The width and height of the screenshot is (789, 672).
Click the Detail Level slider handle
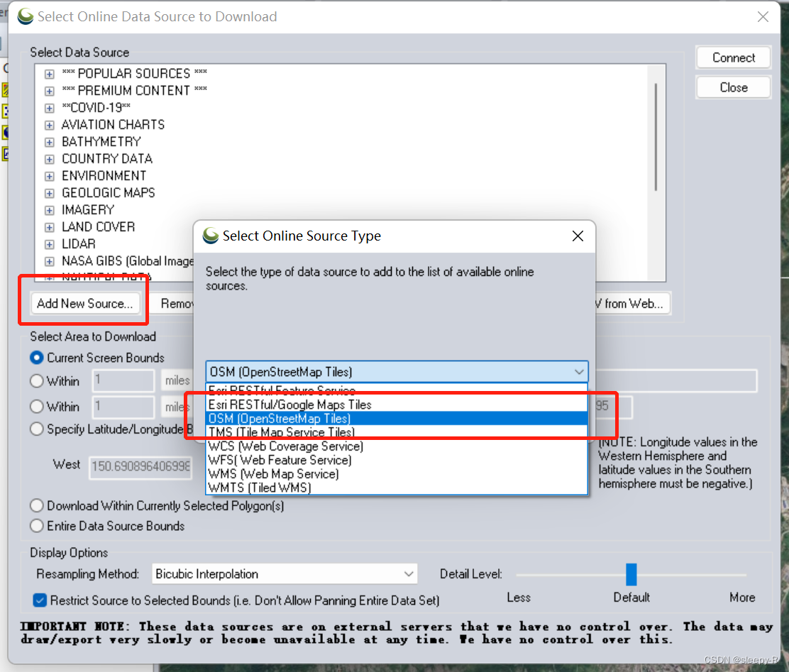[x=631, y=574]
